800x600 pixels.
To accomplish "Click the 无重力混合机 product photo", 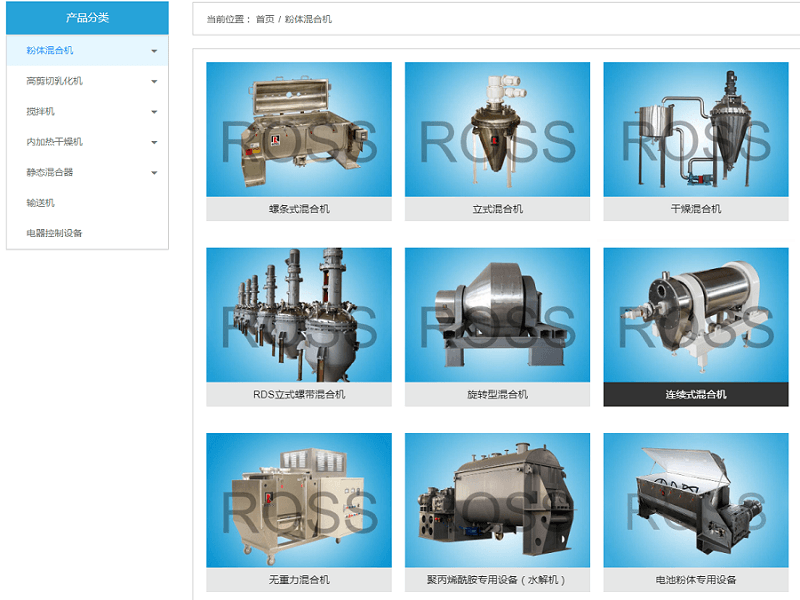I will pyautogui.click(x=299, y=500).
